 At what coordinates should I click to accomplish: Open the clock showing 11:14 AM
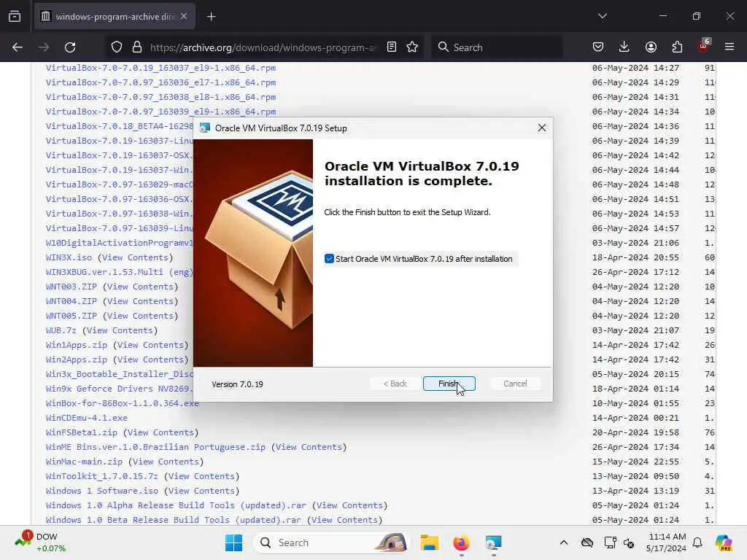(x=667, y=542)
